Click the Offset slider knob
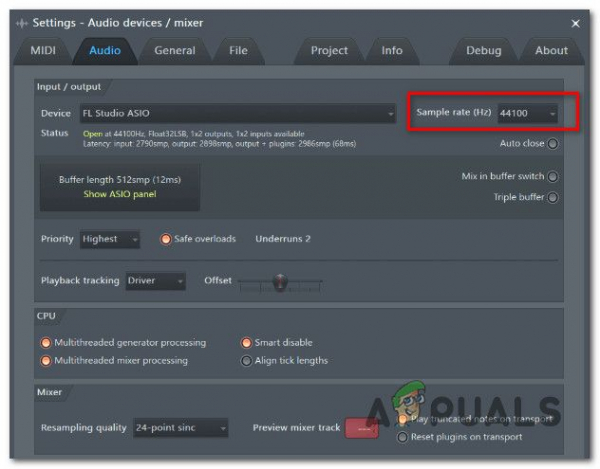Image resolution: width=600 pixels, height=469 pixels. tap(280, 282)
